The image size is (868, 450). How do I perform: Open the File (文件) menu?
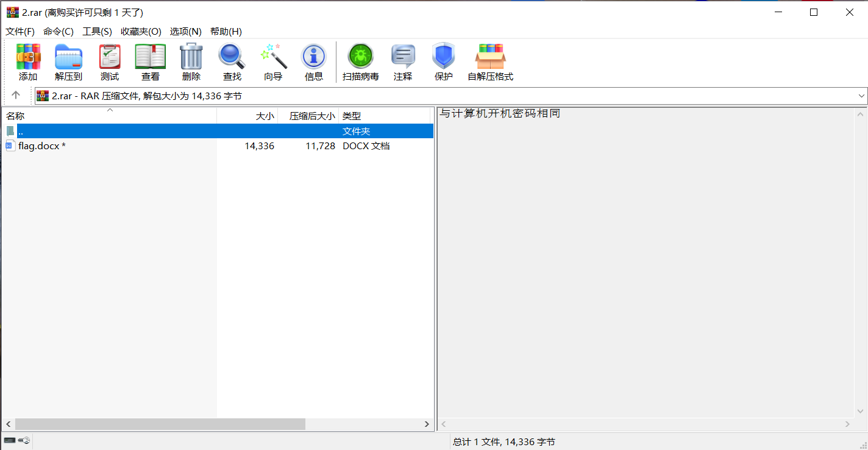(20, 32)
